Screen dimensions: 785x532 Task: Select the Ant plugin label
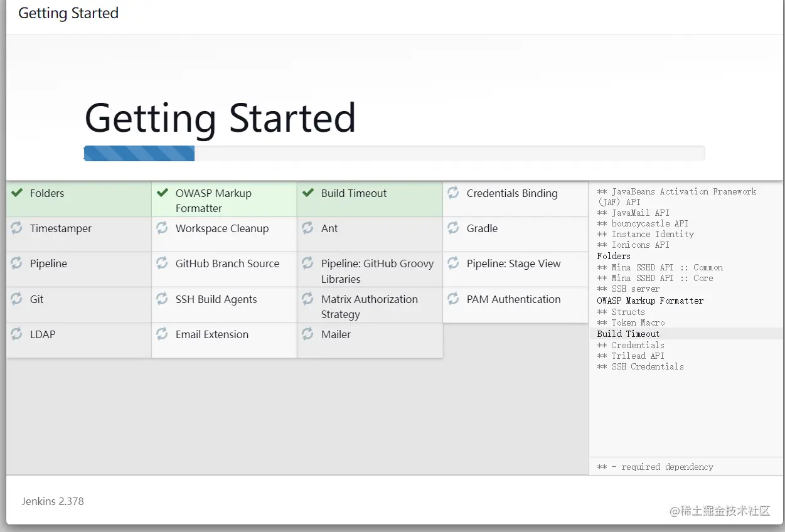pyautogui.click(x=329, y=228)
